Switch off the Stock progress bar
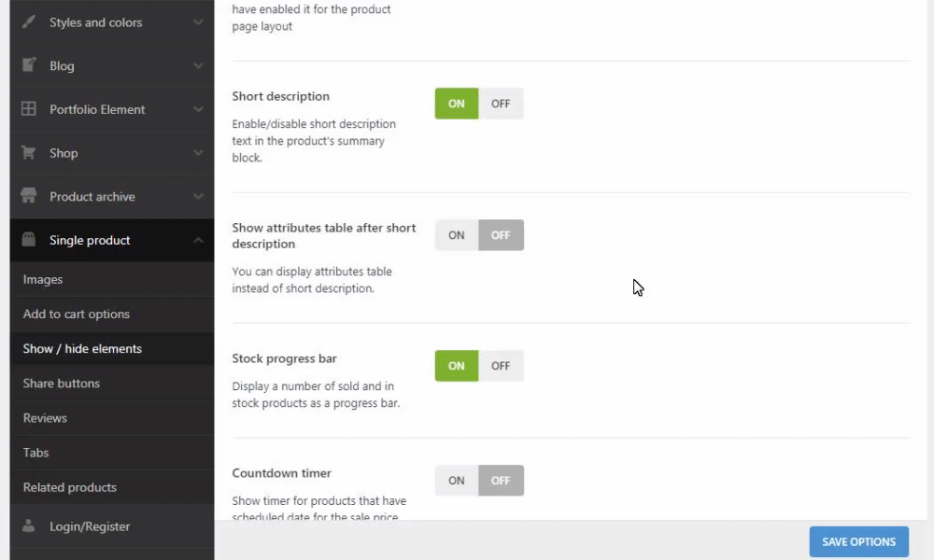The height and width of the screenshot is (560, 934). pos(501,366)
